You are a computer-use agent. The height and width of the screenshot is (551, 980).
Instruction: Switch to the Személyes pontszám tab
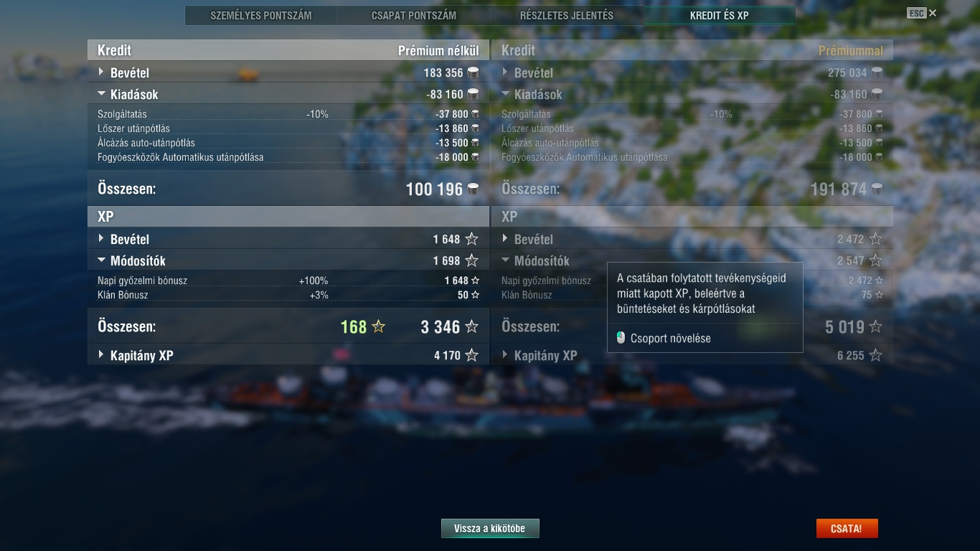(x=261, y=15)
